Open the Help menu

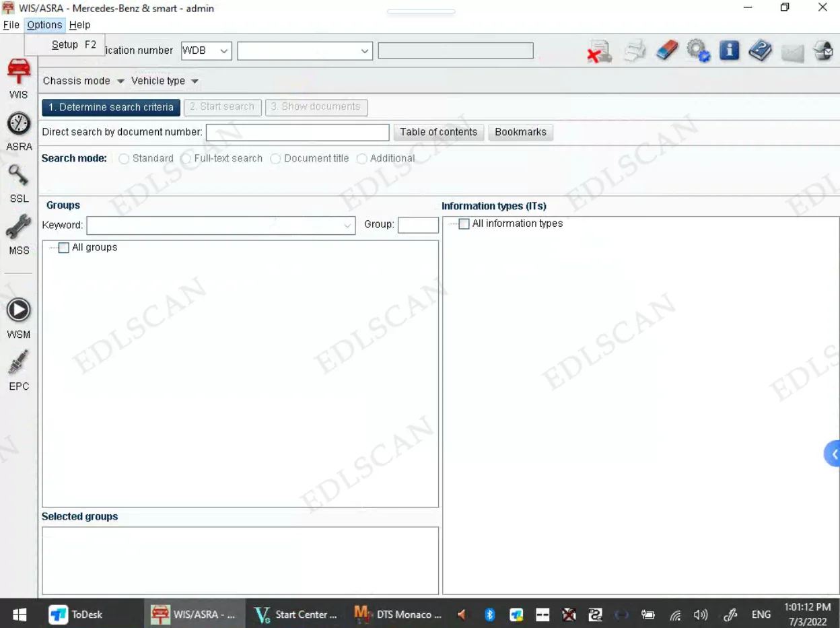79,25
